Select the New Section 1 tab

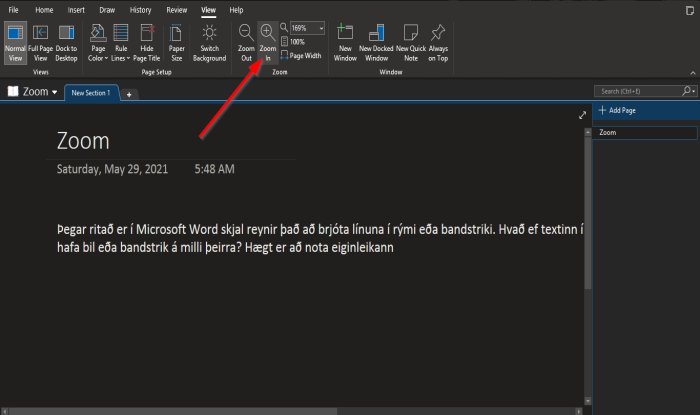coord(92,93)
